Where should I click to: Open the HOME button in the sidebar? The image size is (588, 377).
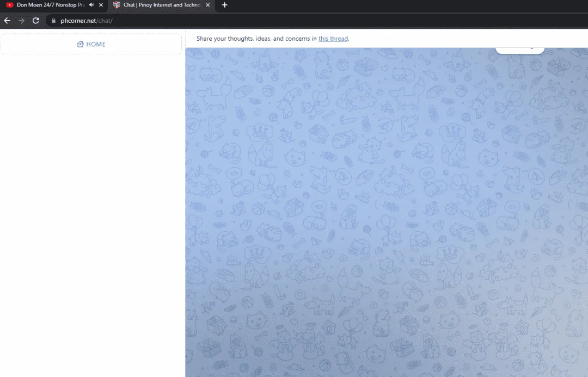point(91,44)
